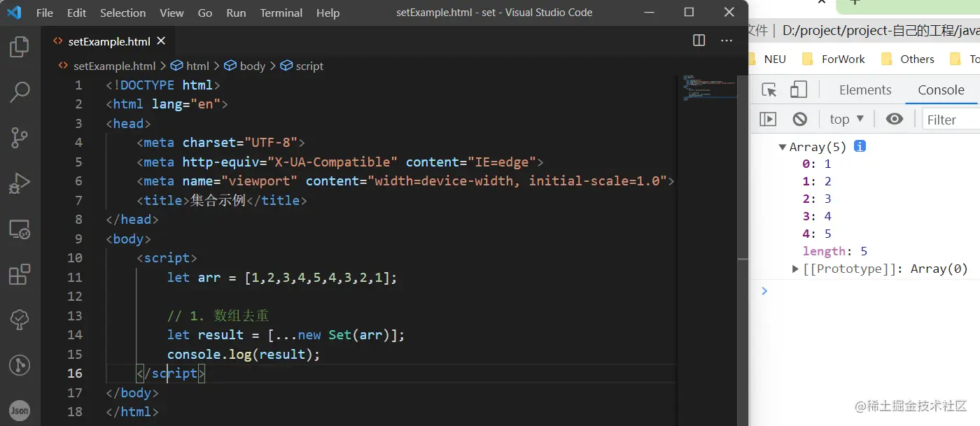Activate DevTools inspect element picker
This screenshot has height=426, width=980.
click(x=769, y=90)
